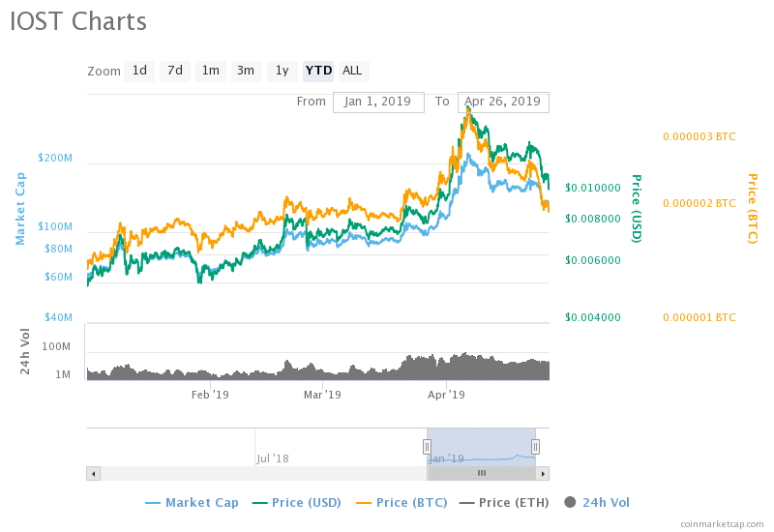The height and width of the screenshot is (532, 774).
Task: Open the coinmarketcap.com credit link
Action: (x=721, y=523)
